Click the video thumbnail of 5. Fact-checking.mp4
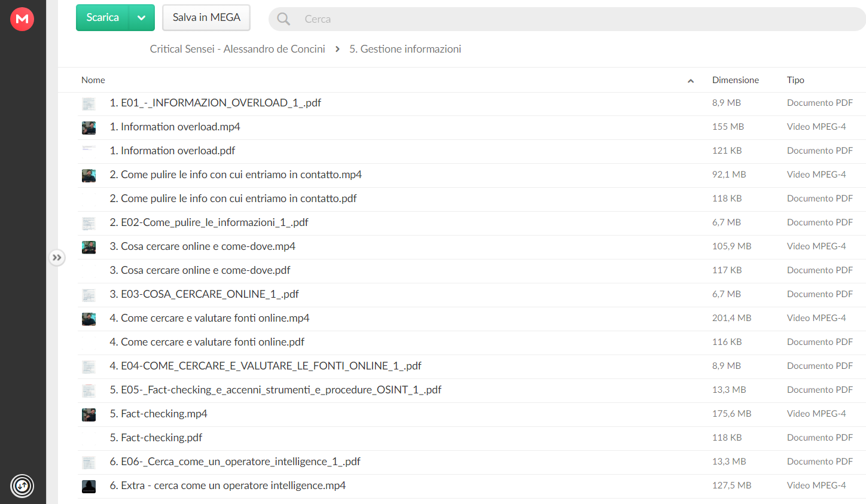This screenshot has width=866, height=504. 89,414
